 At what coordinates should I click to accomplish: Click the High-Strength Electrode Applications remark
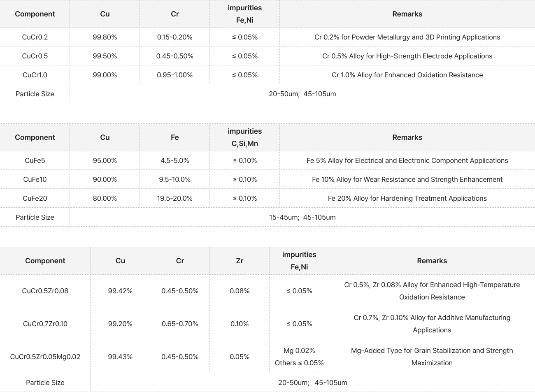coord(407,56)
